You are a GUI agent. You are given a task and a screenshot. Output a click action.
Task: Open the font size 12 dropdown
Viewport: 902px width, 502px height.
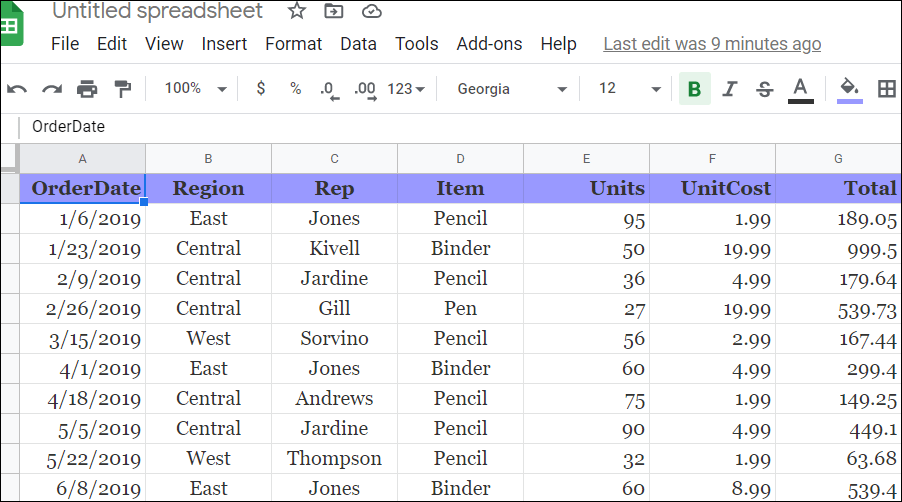629,89
